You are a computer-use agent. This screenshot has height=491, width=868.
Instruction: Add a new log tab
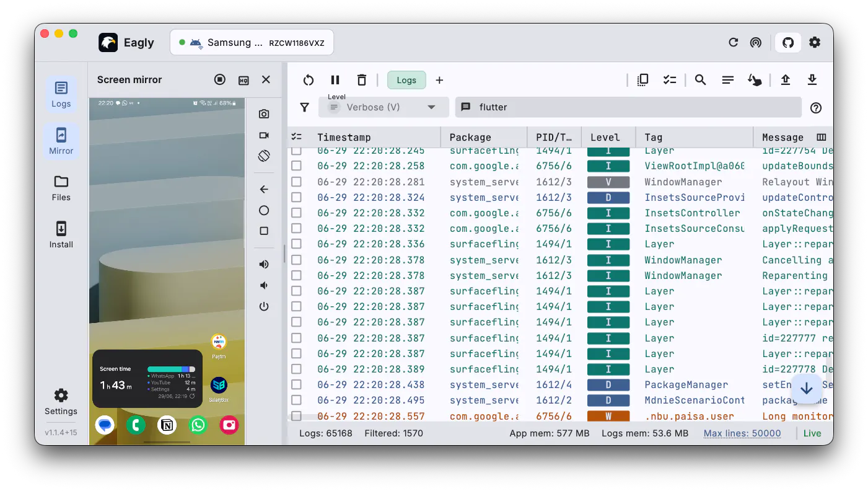pos(439,80)
